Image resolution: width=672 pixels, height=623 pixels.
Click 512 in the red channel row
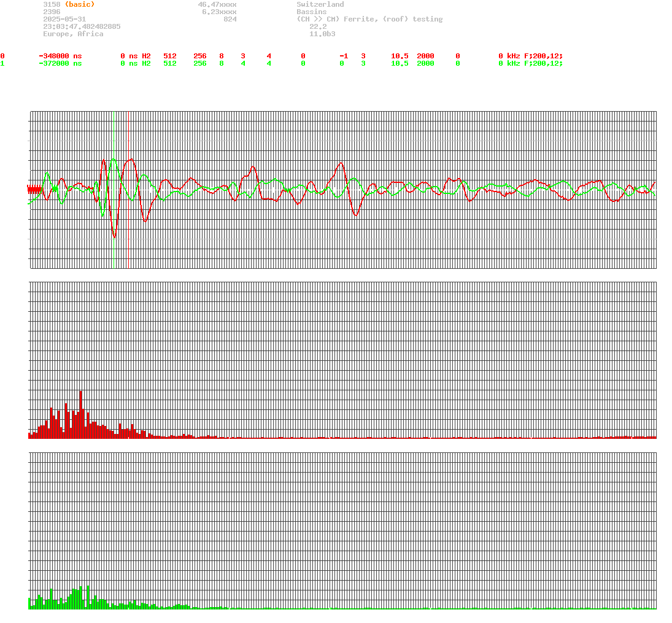tap(170, 56)
